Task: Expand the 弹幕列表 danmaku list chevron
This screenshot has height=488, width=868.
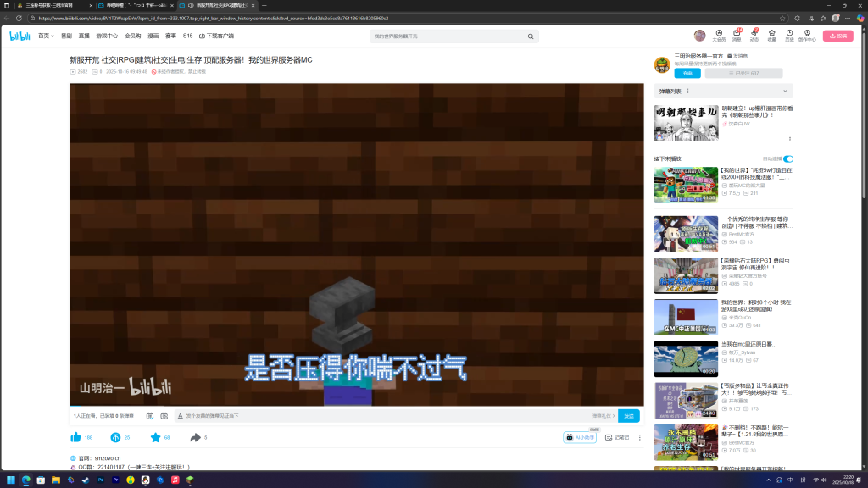Action: point(786,91)
